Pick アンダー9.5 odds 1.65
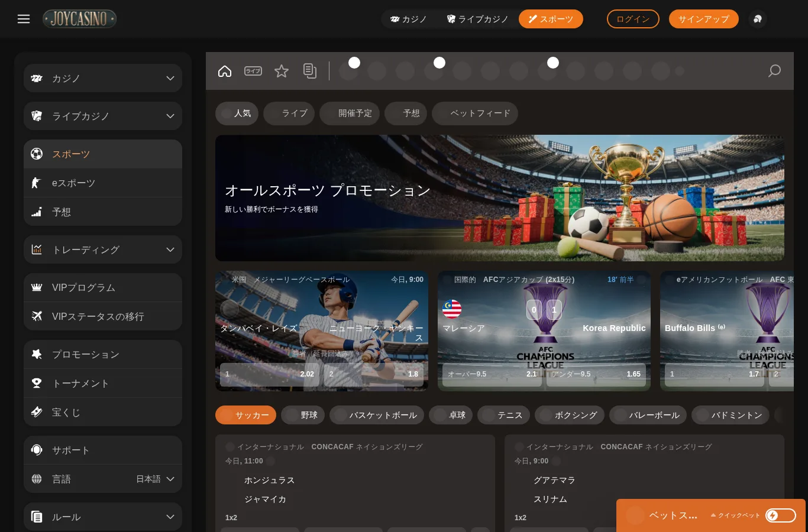 [x=596, y=374]
